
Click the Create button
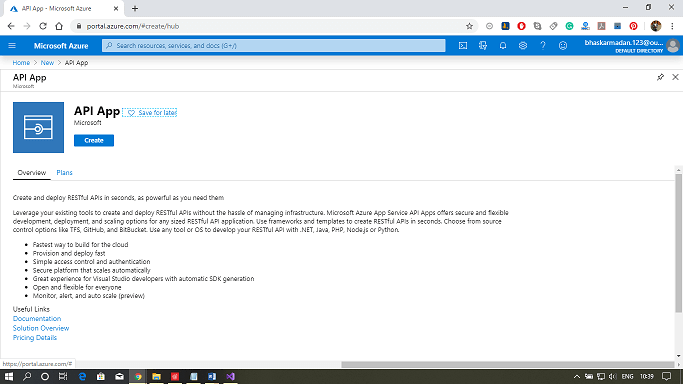point(94,140)
